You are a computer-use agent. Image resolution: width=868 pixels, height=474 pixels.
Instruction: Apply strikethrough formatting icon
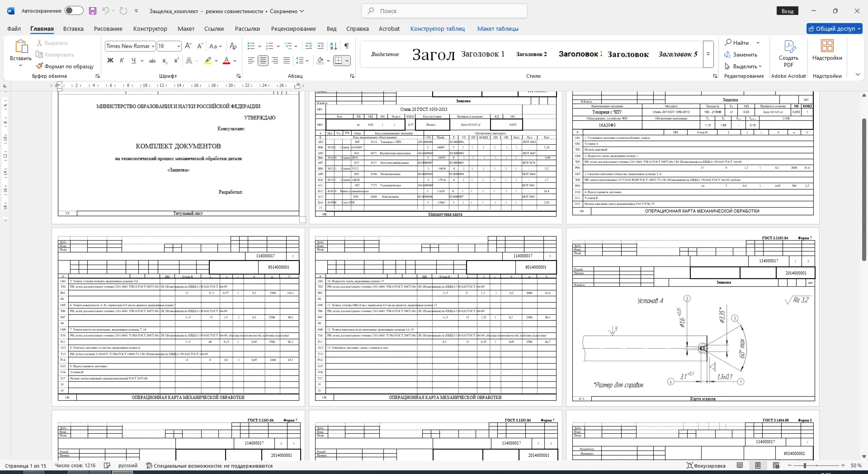(152, 61)
